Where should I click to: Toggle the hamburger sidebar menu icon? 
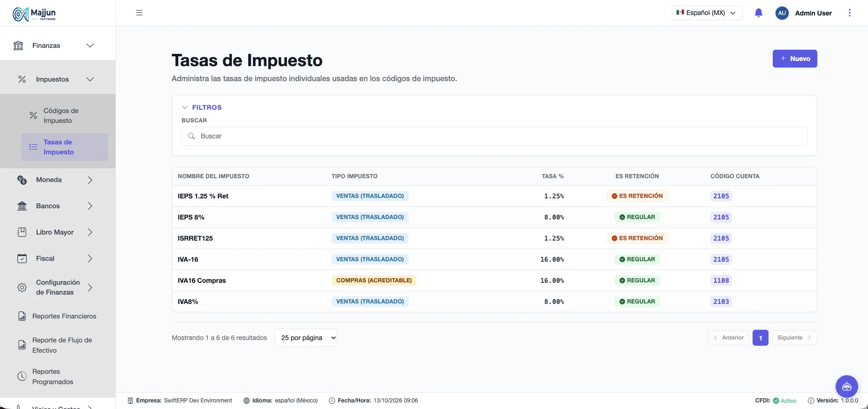pyautogui.click(x=139, y=13)
